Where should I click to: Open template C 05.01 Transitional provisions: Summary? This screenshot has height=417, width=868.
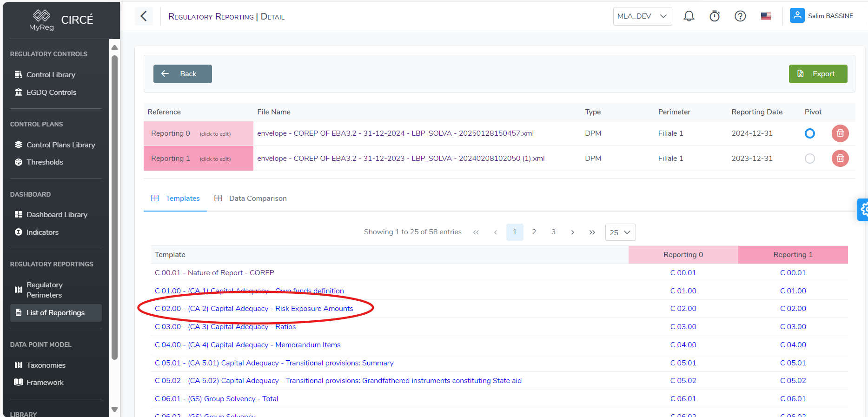click(x=274, y=363)
